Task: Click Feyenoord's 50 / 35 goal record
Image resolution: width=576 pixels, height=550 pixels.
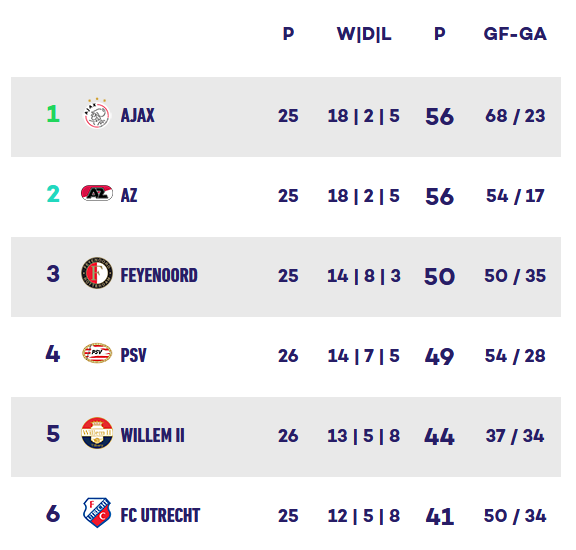Action: pos(515,276)
